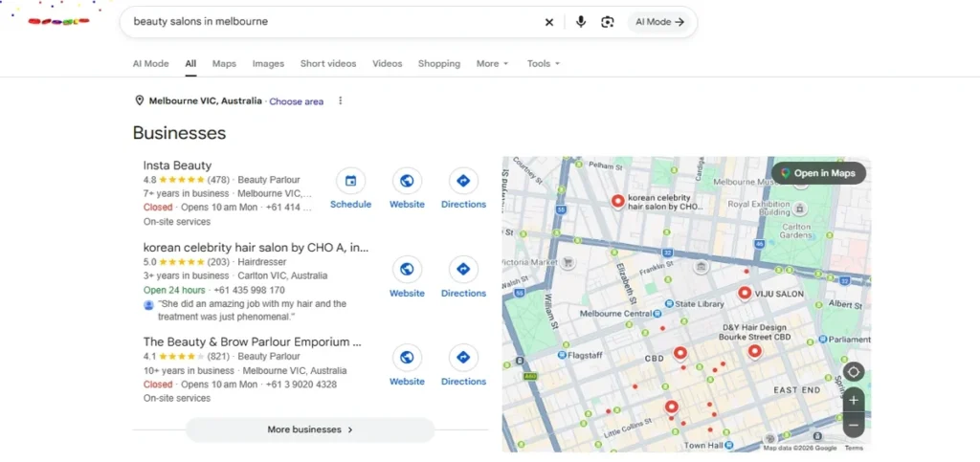The height and width of the screenshot is (462, 980).
Task: Click the Choose area link
Action: pyautogui.click(x=297, y=101)
